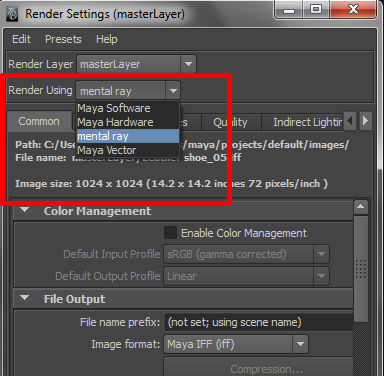Click the Render Using dropdown arrow
384x376 pixels.
click(x=173, y=90)
